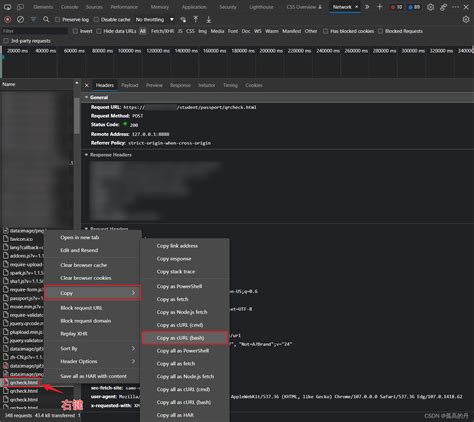Open the Copy submenu entry
474x422 pixels.
[92, 293]
